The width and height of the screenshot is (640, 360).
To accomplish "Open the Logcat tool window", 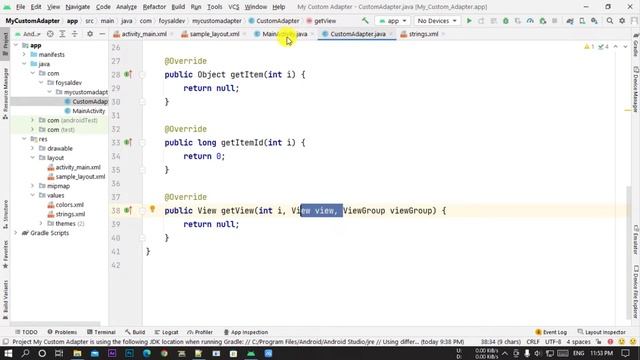I will (x=167, y=332).
